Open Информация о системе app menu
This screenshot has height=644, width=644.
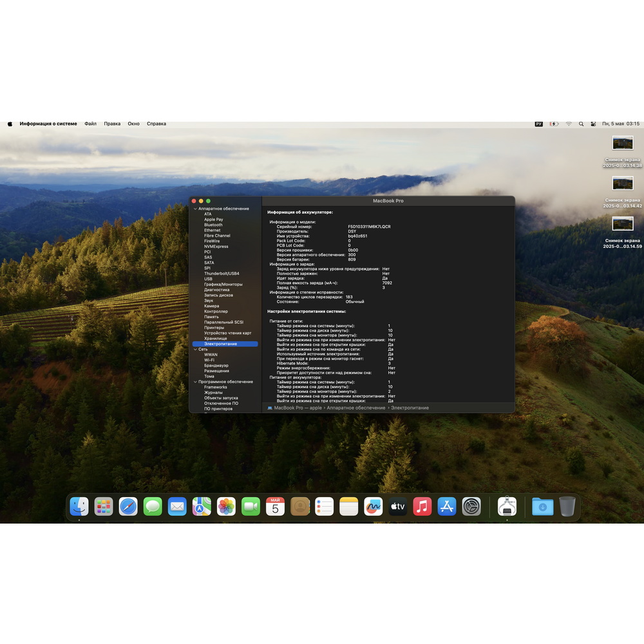pyautogui.click(x=48, y=124)
